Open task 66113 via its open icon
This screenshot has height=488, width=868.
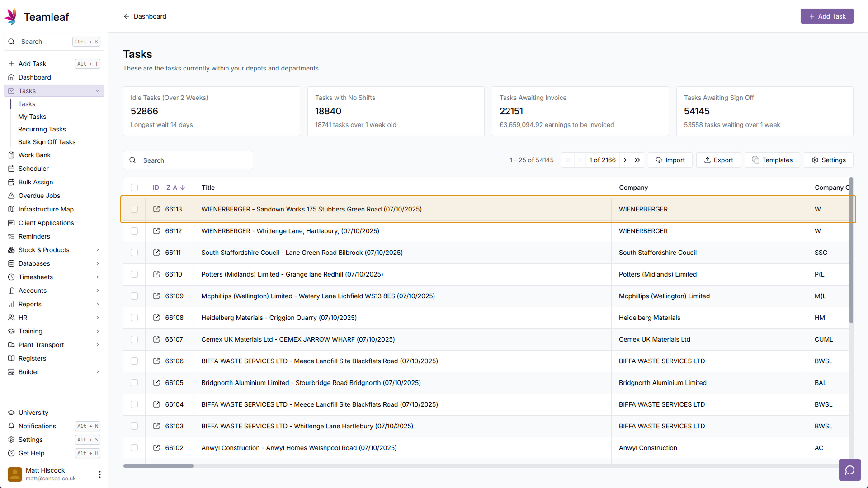click(x=156, y=209)
